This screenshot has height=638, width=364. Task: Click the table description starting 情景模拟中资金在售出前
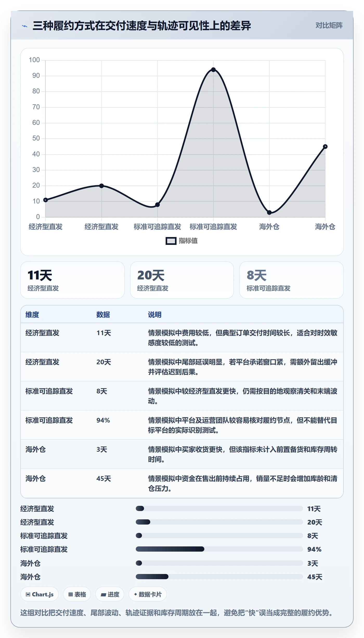click(x=243, y=483)
